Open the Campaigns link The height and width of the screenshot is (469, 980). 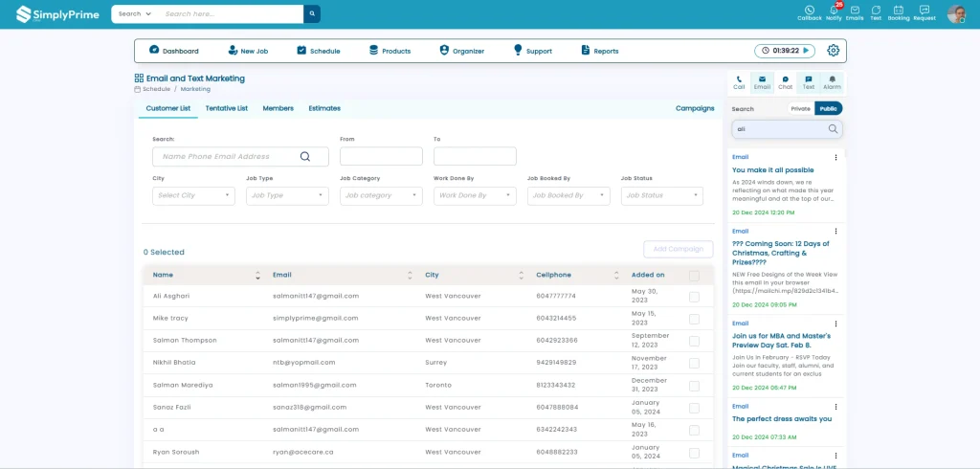(x=695, y=108)
